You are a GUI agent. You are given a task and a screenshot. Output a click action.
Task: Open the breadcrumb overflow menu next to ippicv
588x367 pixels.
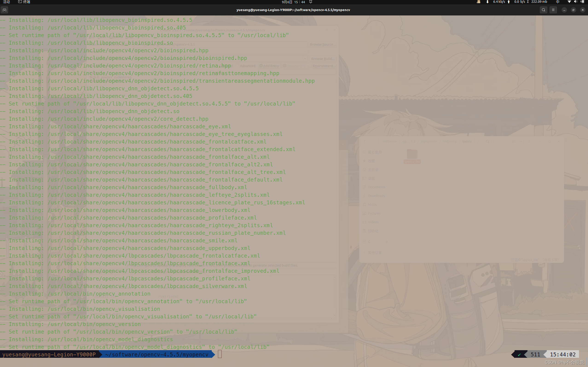tap(478, 141)
